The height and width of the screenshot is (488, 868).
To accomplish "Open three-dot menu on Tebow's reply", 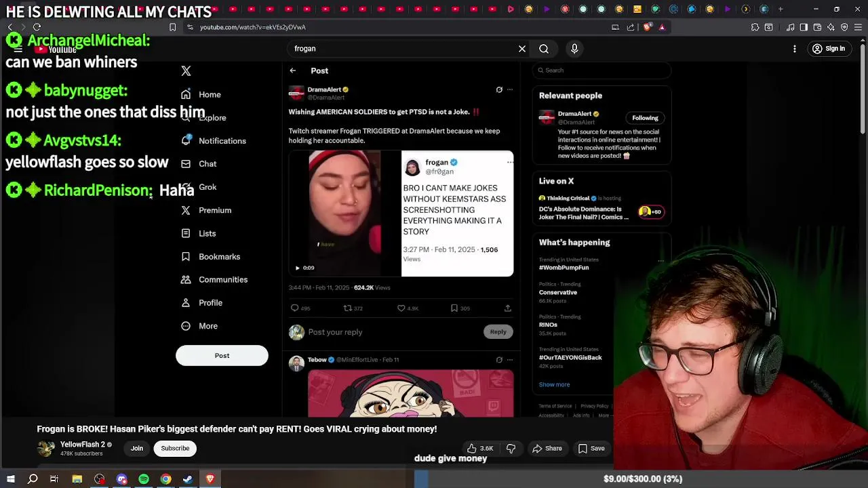I will pyautogui.click(x=510, y=360).
